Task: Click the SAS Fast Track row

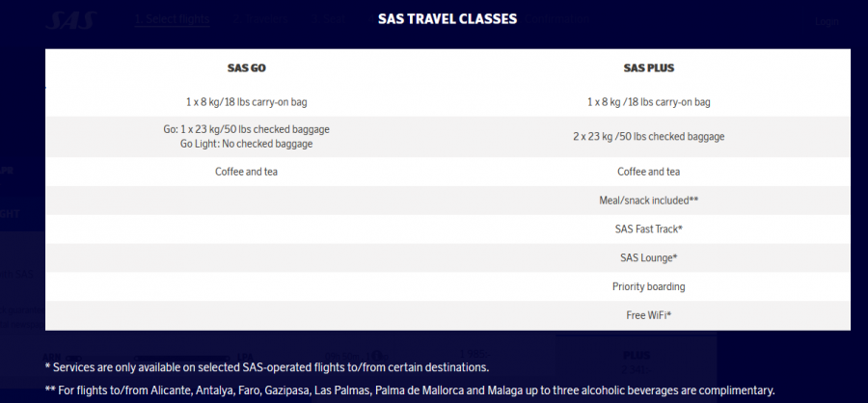Action: click(649, 229)
